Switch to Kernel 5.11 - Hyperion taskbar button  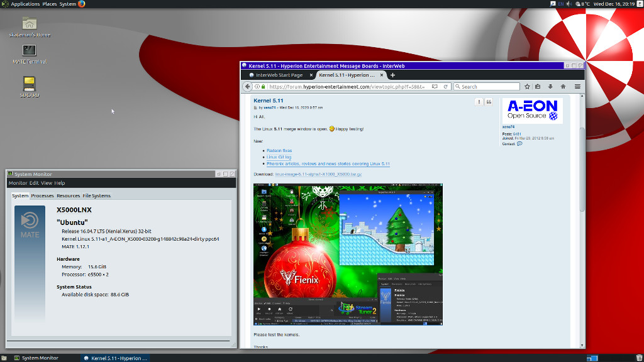click(116, 358)
